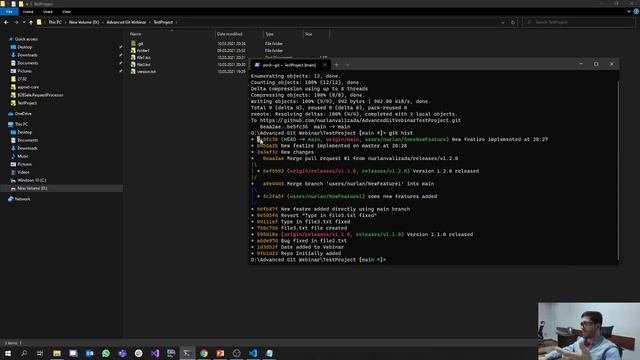Viewport: 640px width, 360px height.
Task: Open the Windows Start menu
Action: click(8, 353)
